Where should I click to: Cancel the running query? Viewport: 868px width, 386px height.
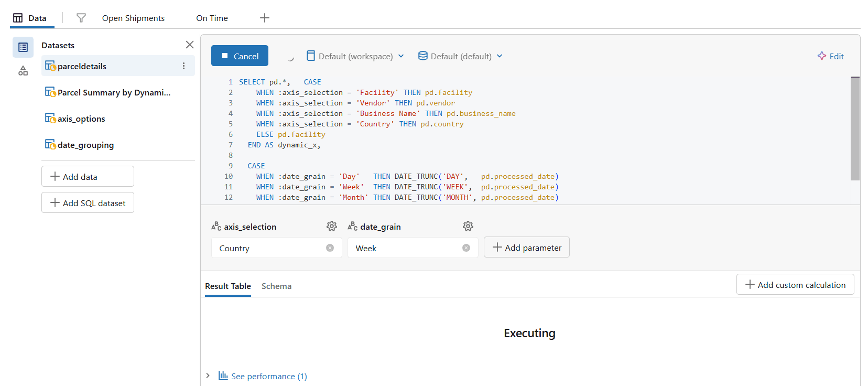click(x=240, y=56)
